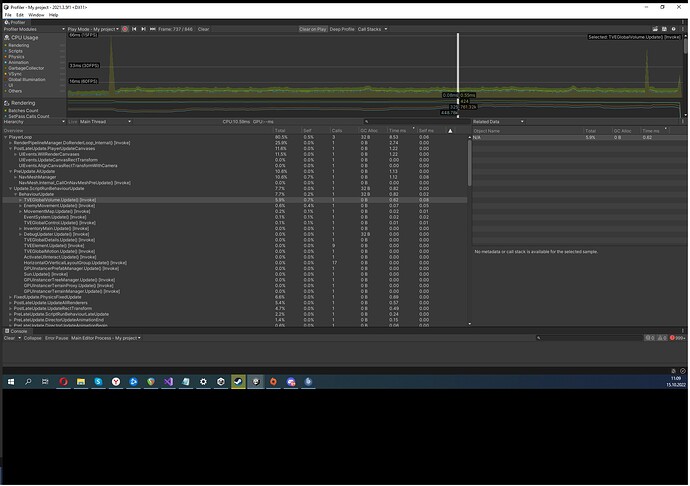Screen dimensions: 690x486
Task: Click the Rendering module icon
Action: pyautogui.click(x=7, y=103)
